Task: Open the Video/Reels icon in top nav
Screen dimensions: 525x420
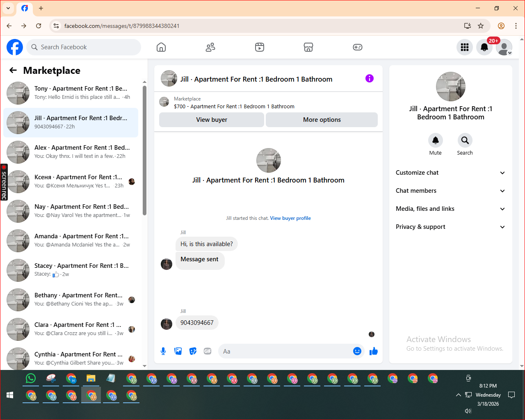Action: coord(260,47)
